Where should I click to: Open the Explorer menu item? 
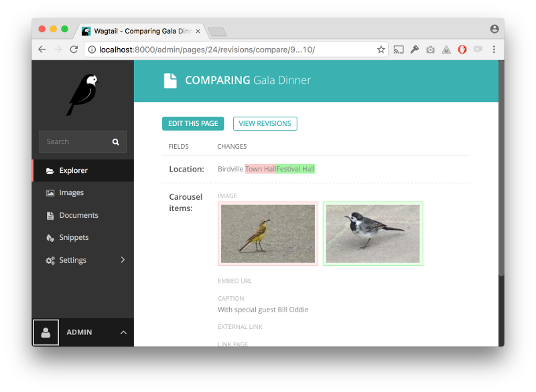(73, 171)
